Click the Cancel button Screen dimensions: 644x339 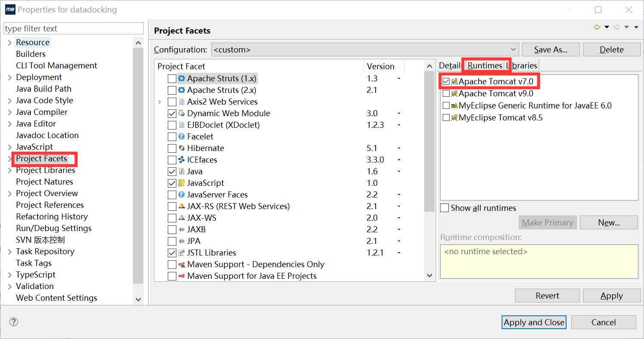point(604,322)
